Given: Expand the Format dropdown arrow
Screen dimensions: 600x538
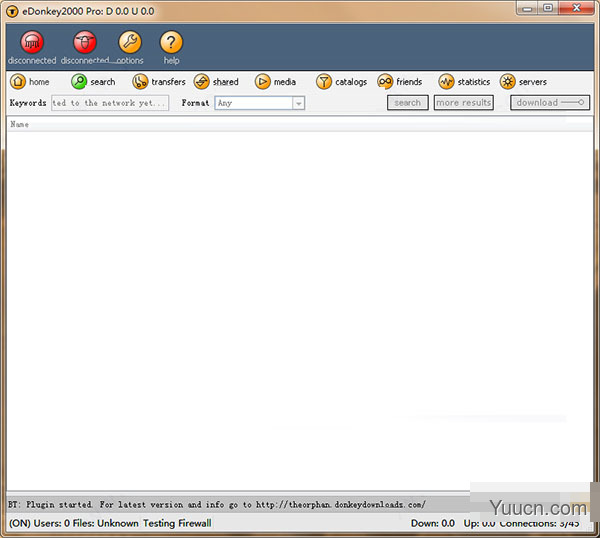Looking at the screenshot, I should tap(298, 103).
